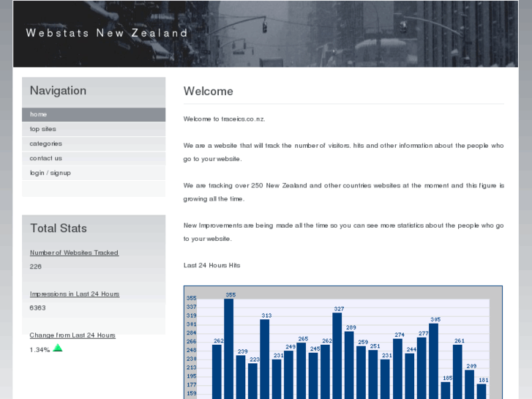The width and height of the screenshot is (532, 399).
Task: Click the chart bar labeled 245
Action: (312, 376)
